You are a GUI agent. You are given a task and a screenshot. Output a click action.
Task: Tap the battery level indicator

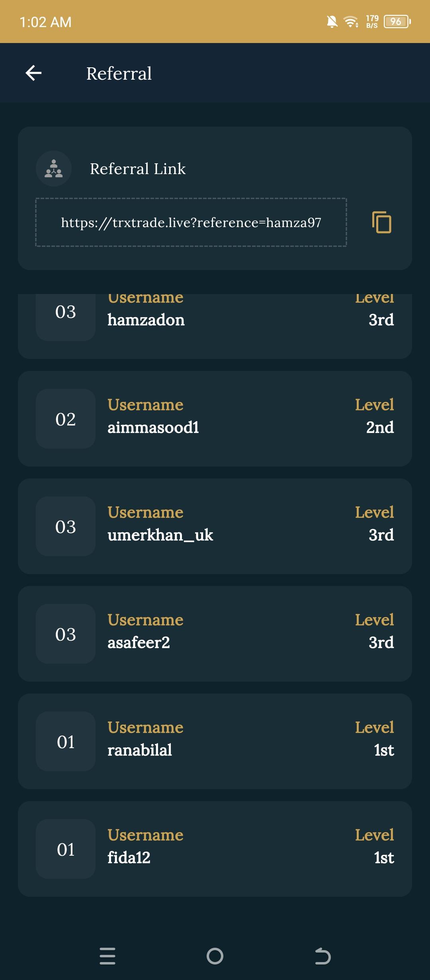(x=397, y=22)
